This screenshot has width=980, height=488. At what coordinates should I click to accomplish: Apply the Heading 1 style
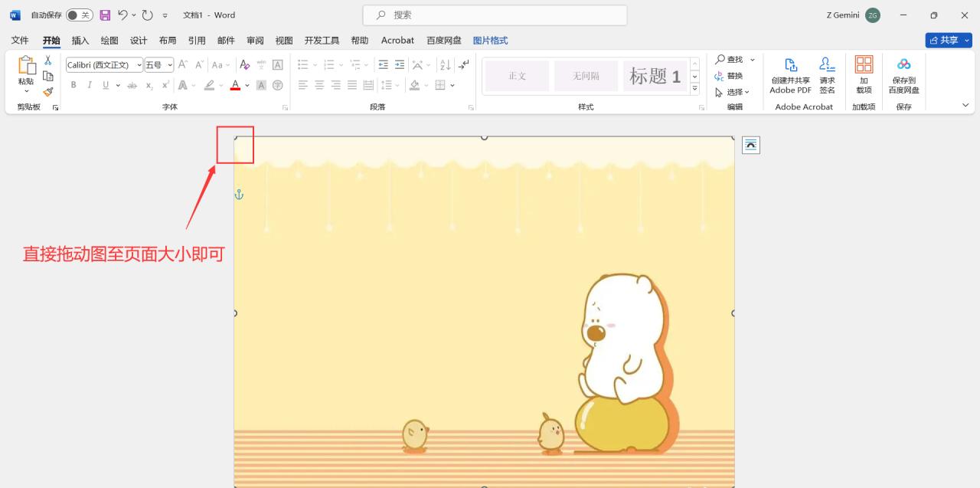(x=655, y=76)
